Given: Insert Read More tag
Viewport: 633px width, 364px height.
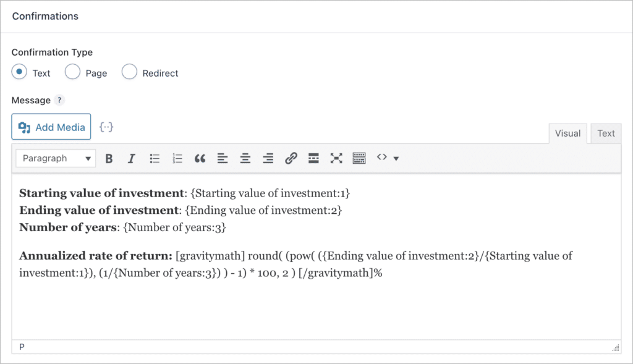Looking at the screenshot, I should tap(313, 159).
